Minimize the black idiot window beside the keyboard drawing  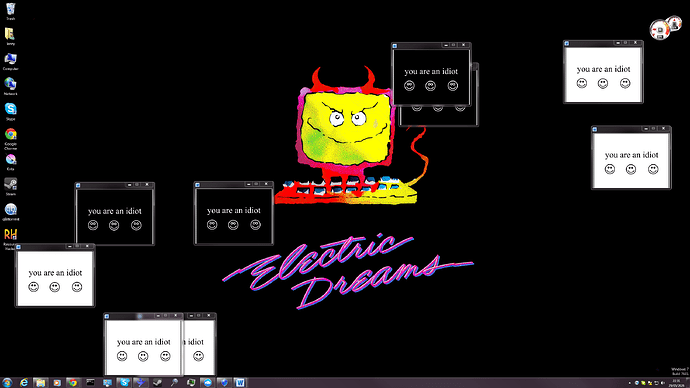coord(249,184)
